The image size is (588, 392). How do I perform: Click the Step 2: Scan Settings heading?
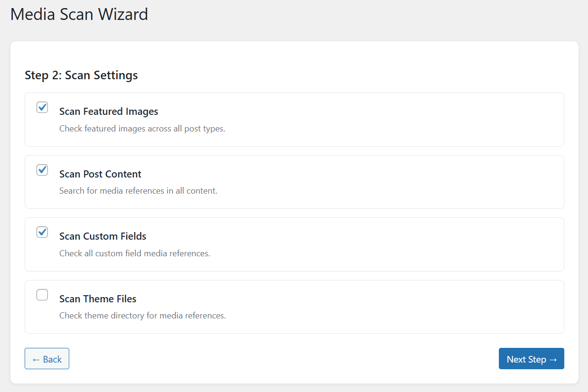[81, 75]
